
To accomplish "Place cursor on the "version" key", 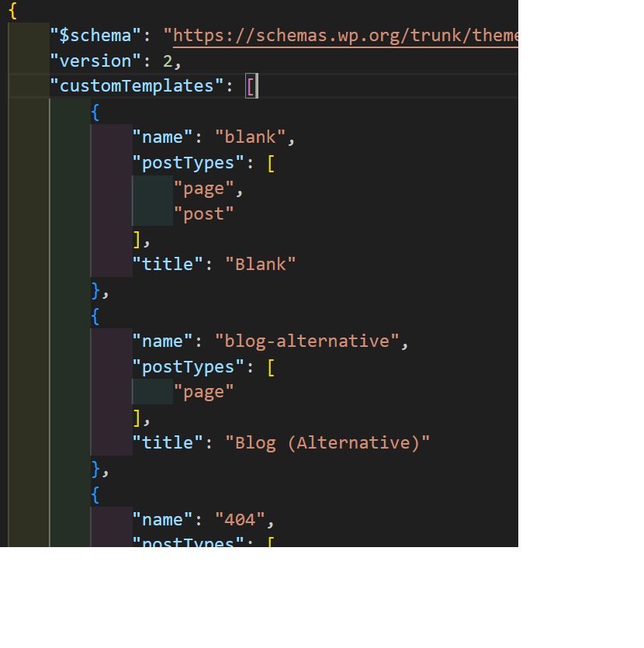I will tap(91, 61).
